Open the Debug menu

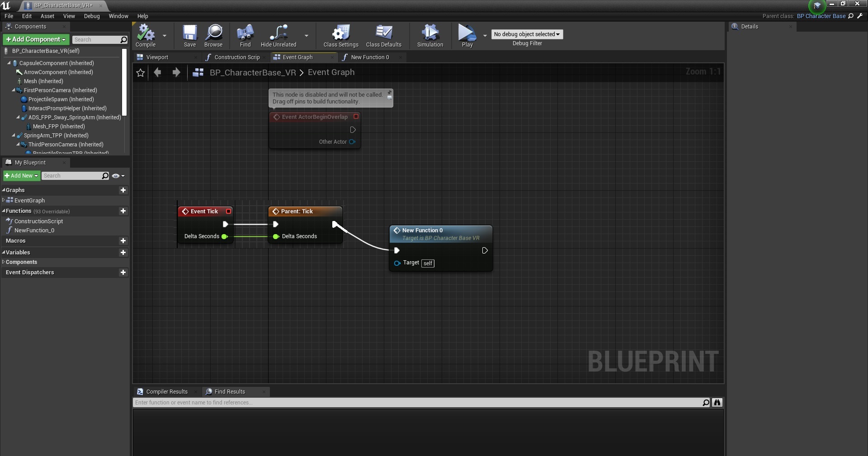(x=92, y=16)
